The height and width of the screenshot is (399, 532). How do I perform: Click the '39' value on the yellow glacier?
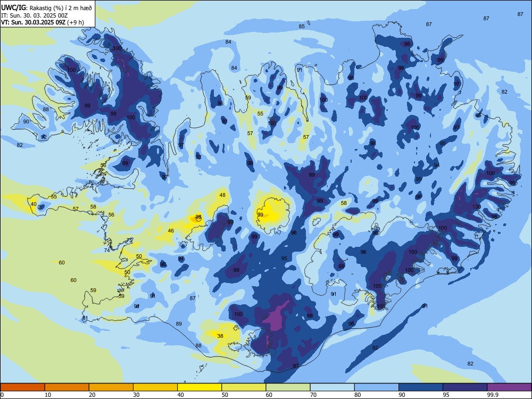pos(260,214)
